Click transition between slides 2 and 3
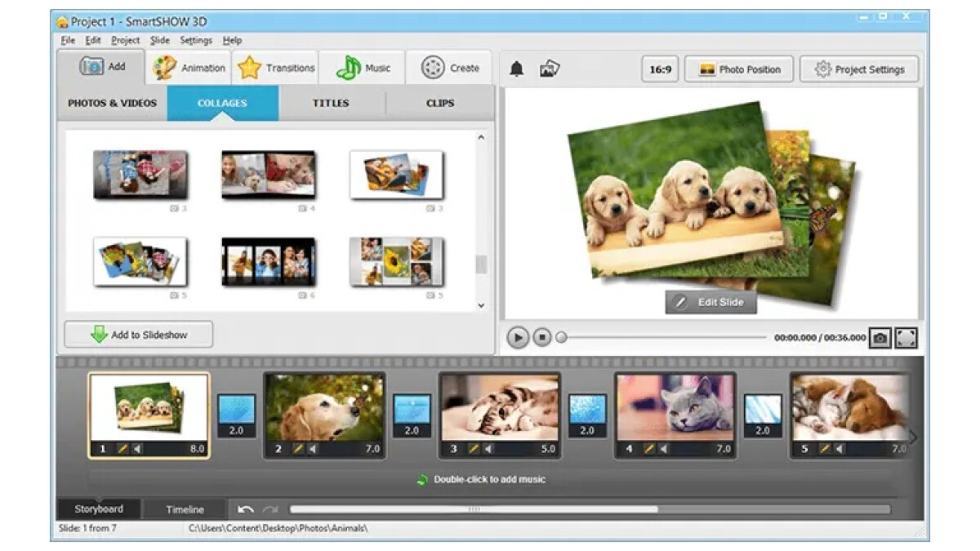The image size is (980, 551). (412, 415)
